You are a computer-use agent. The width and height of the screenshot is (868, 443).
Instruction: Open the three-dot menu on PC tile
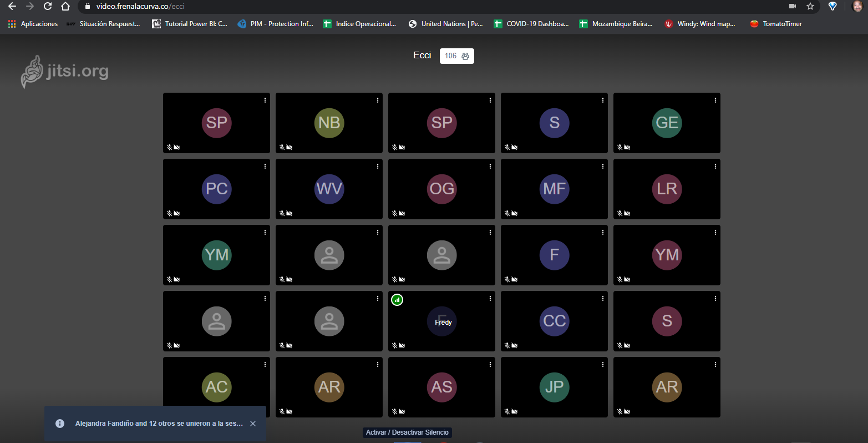(x=265, y=167)
